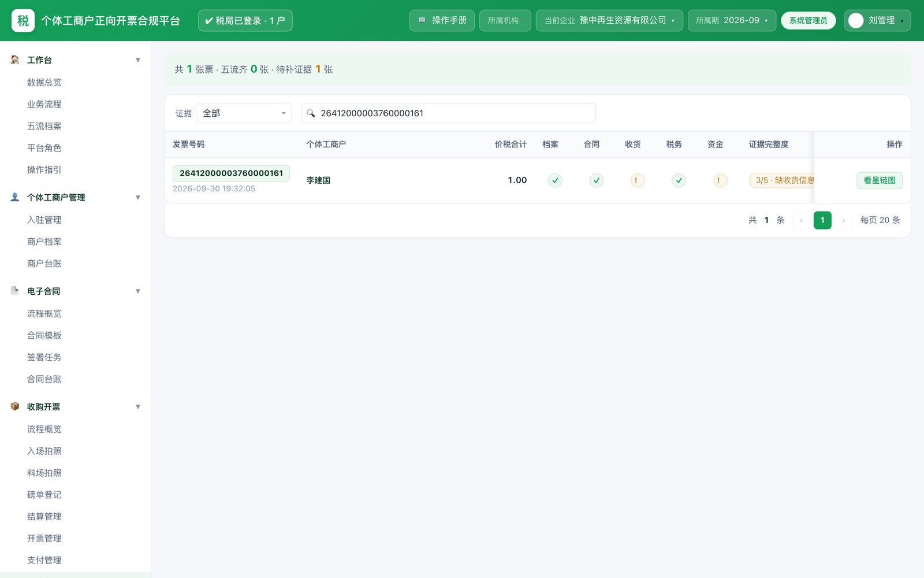The image size is (924, 578).
Task: Open the 每页 20 条 page size selector
Action: (880, 220)
